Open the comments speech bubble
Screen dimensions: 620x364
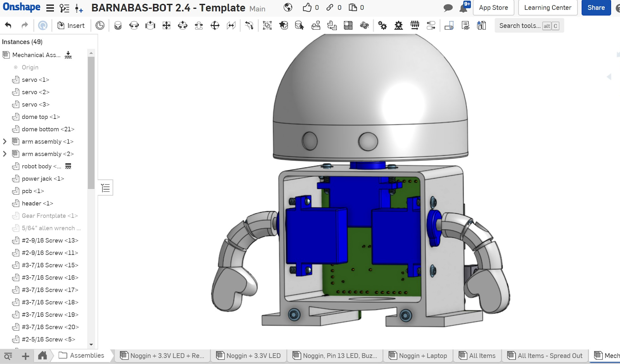coord(448,8)
